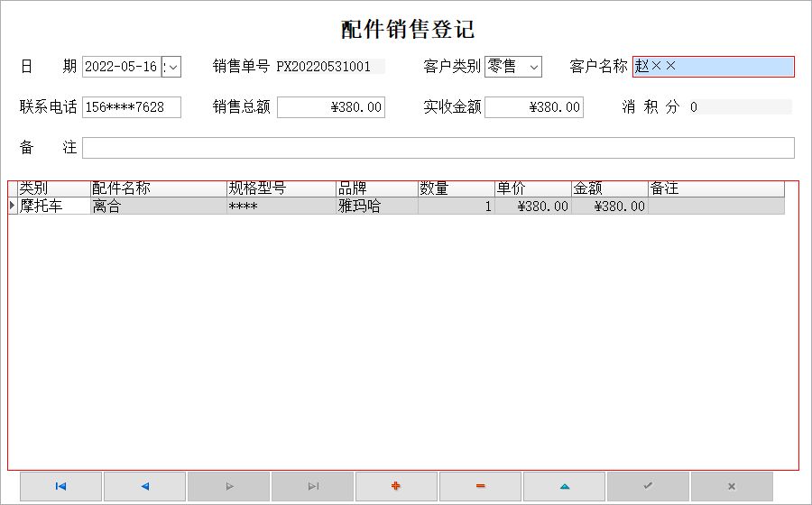
Task: Open the 客户类别 combo box showing 零售
Action: [513, 67]
